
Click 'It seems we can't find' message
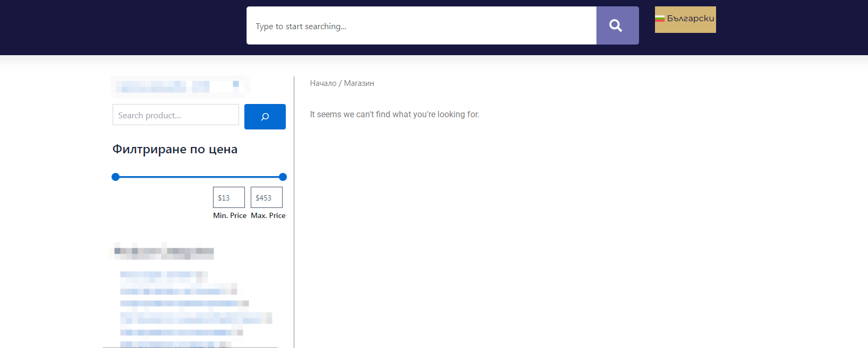coord(395,114)
